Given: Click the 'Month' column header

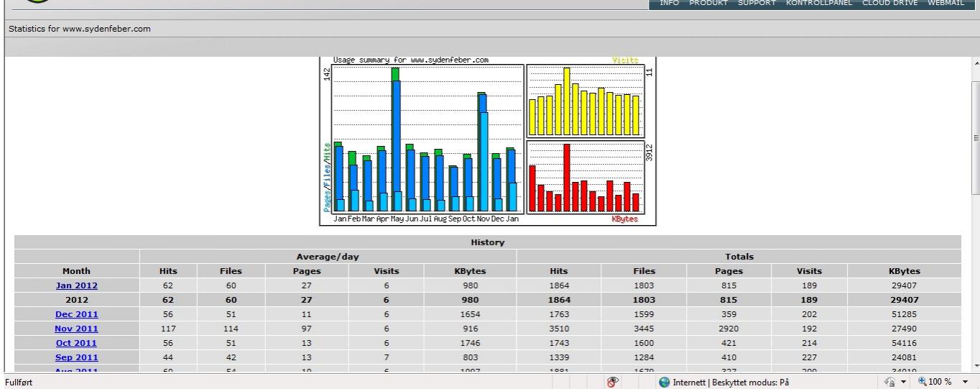Looking at the screenshot, I should click(76, 271).
